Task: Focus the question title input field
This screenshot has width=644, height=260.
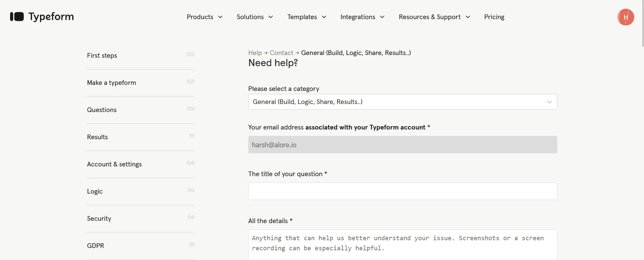Action: coord(402,191)
